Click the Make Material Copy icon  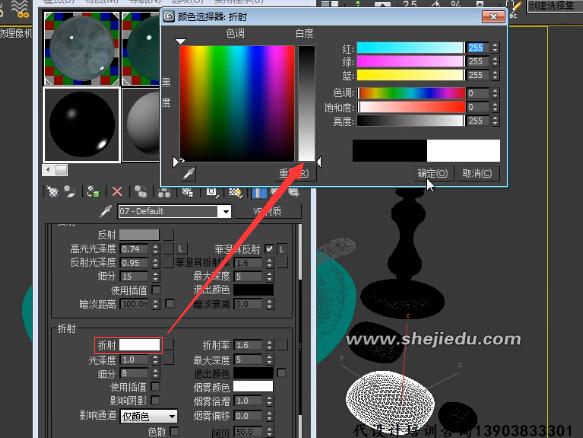(141, 192)
